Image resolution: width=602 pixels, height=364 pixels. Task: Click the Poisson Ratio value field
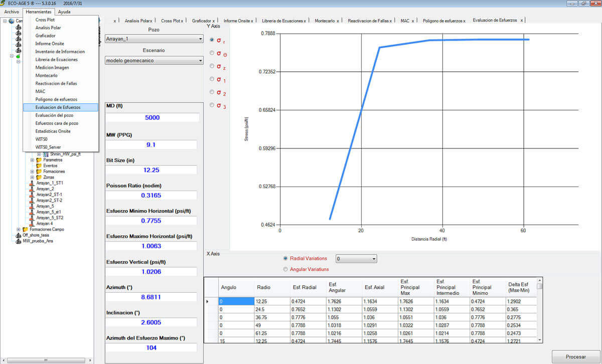[151, 195]
